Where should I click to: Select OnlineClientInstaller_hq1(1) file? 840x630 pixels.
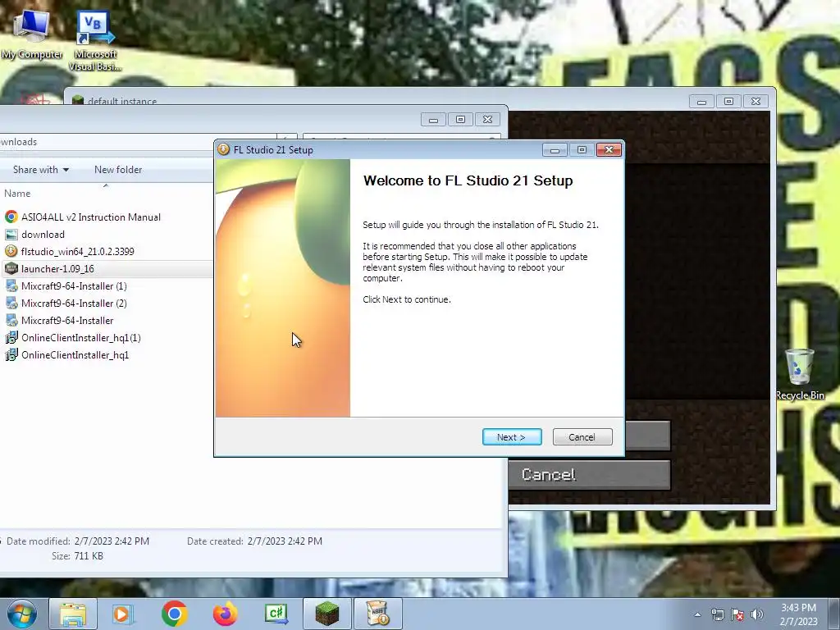81,337
